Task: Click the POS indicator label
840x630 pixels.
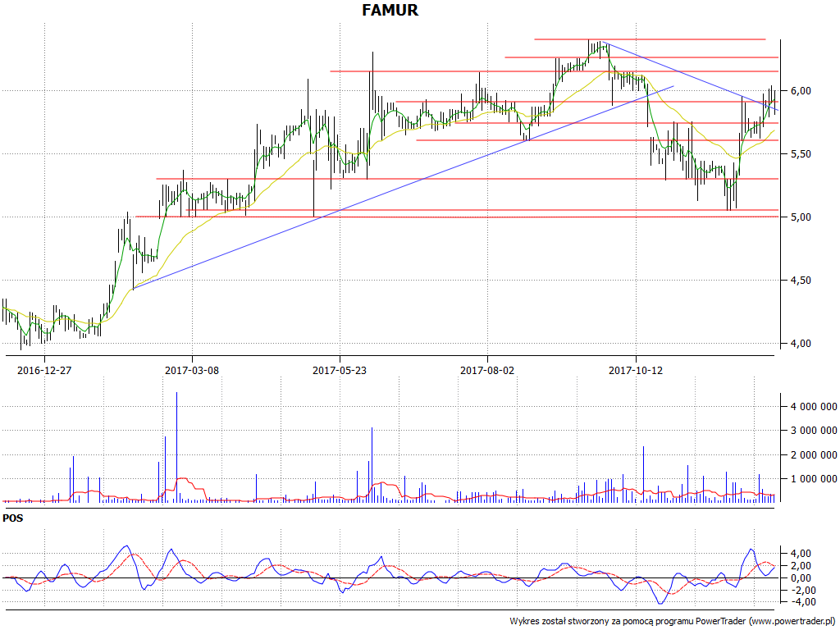Action: tap(13, 518)
